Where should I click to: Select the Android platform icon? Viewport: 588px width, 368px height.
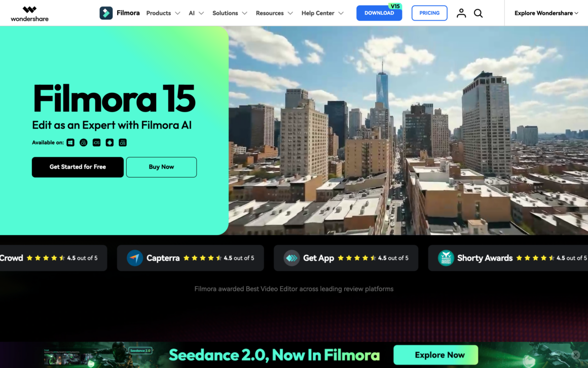109,143
